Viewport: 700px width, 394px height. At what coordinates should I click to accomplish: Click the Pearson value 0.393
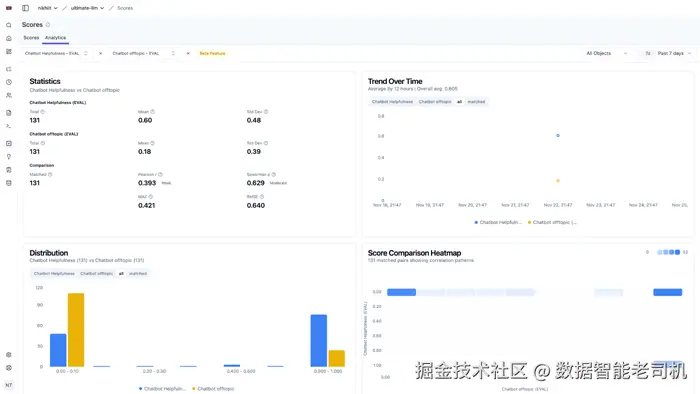point(147,183)
